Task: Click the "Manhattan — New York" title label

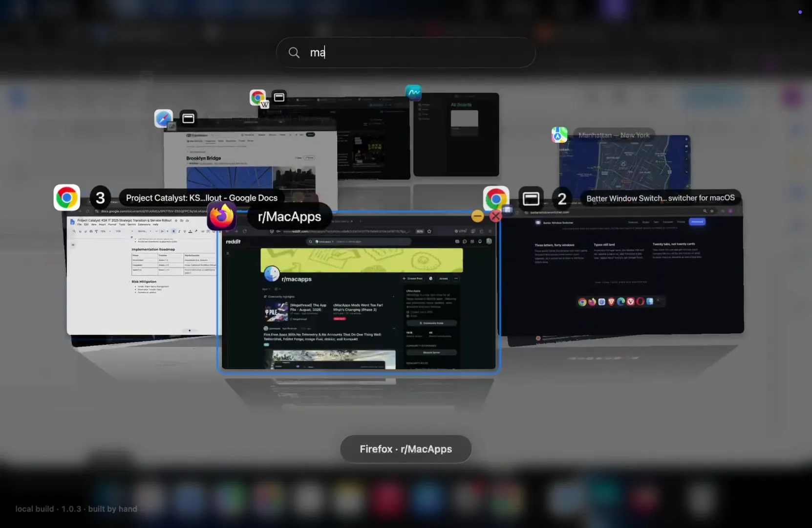Action: [614, 135]
